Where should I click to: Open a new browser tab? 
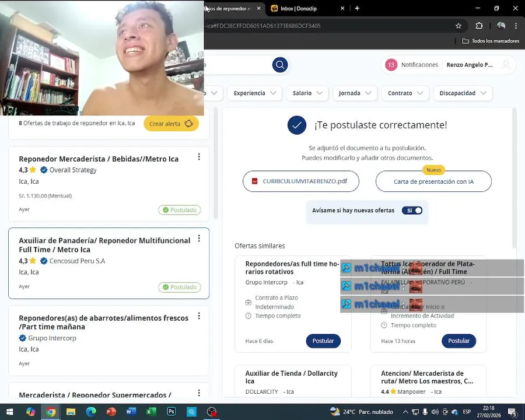click(x=357, y=8)
